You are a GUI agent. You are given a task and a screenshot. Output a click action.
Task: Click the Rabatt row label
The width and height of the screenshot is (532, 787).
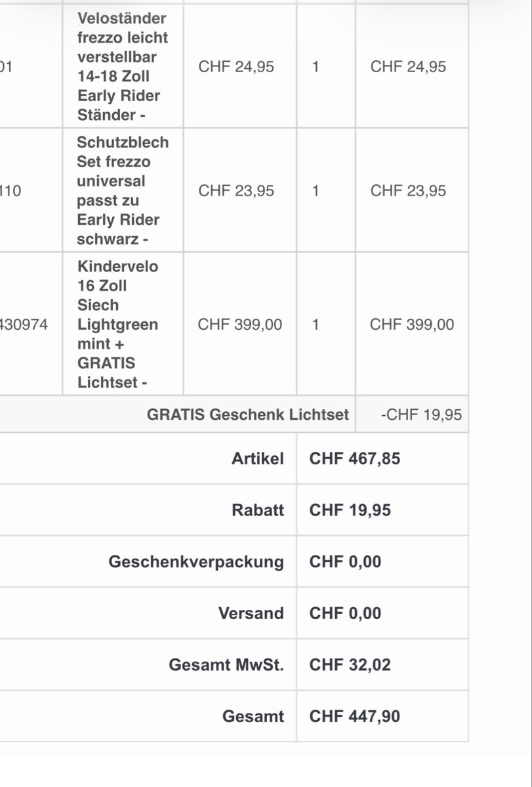(258, 510)
